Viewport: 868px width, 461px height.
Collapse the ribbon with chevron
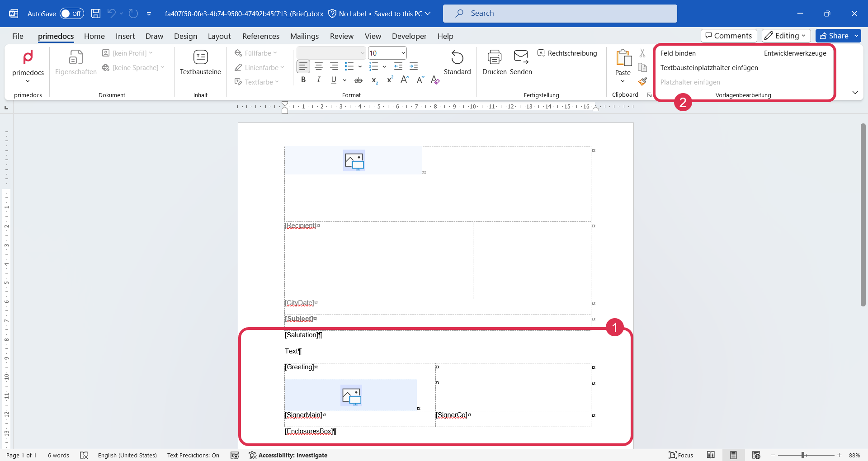(855, 93)
